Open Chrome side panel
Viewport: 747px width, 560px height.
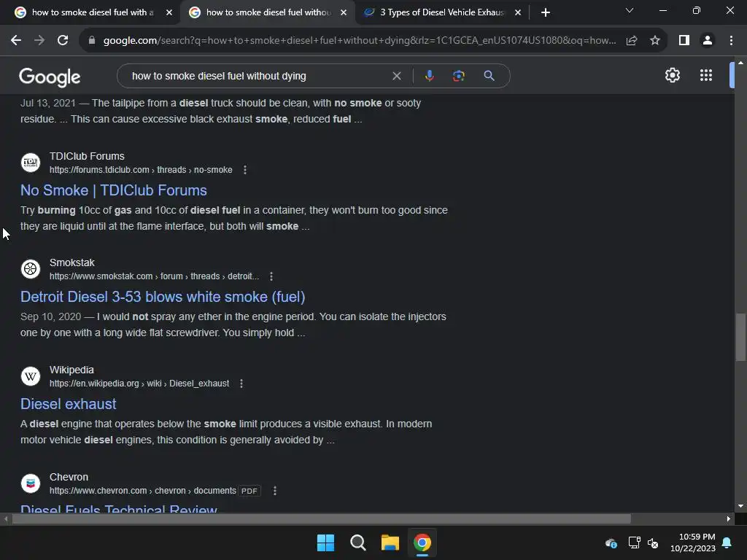tap(684, 41)
